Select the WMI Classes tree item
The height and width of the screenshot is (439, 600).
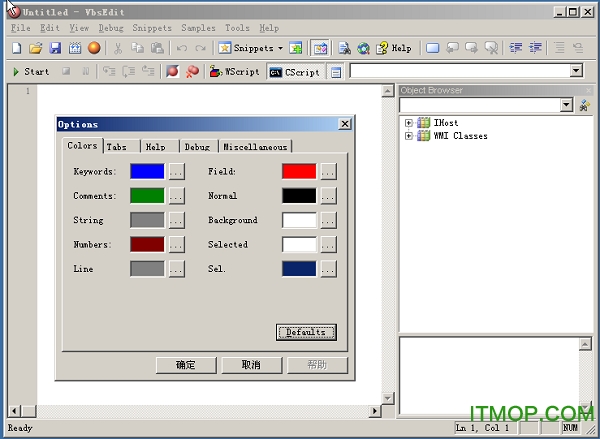[460, 136]
